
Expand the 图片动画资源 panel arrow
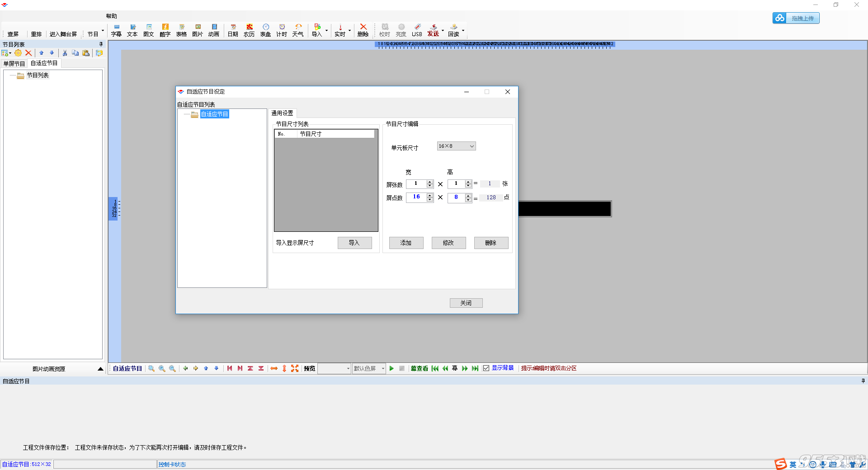[100, 369]
